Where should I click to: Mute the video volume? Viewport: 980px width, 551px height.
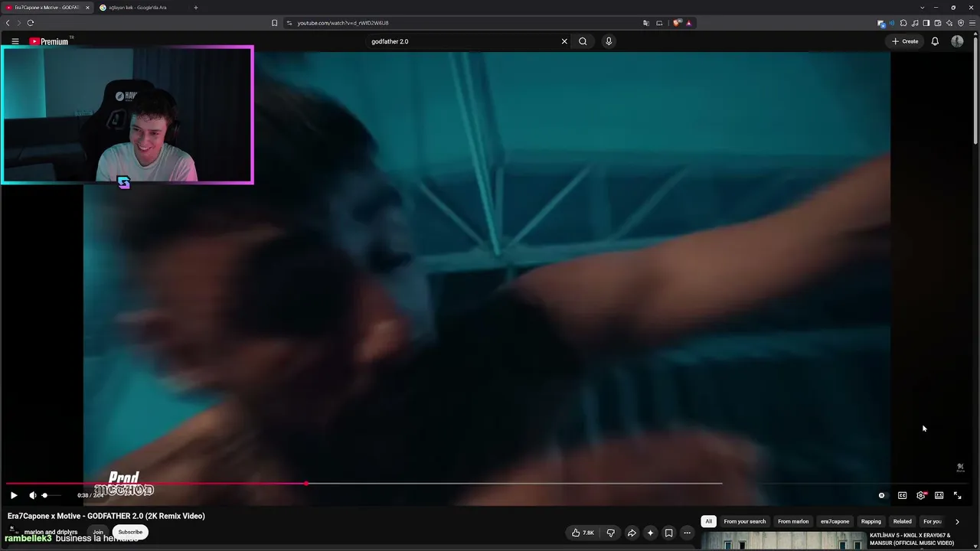[32, 495]
